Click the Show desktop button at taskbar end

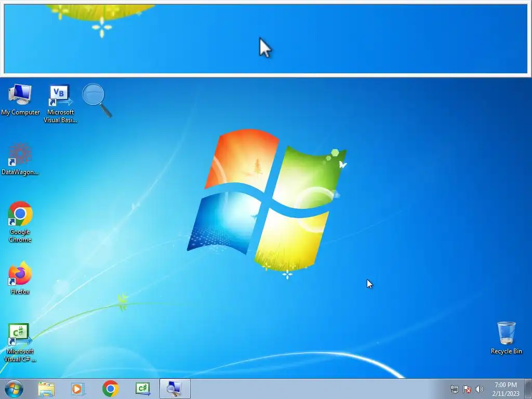point(528,389)
